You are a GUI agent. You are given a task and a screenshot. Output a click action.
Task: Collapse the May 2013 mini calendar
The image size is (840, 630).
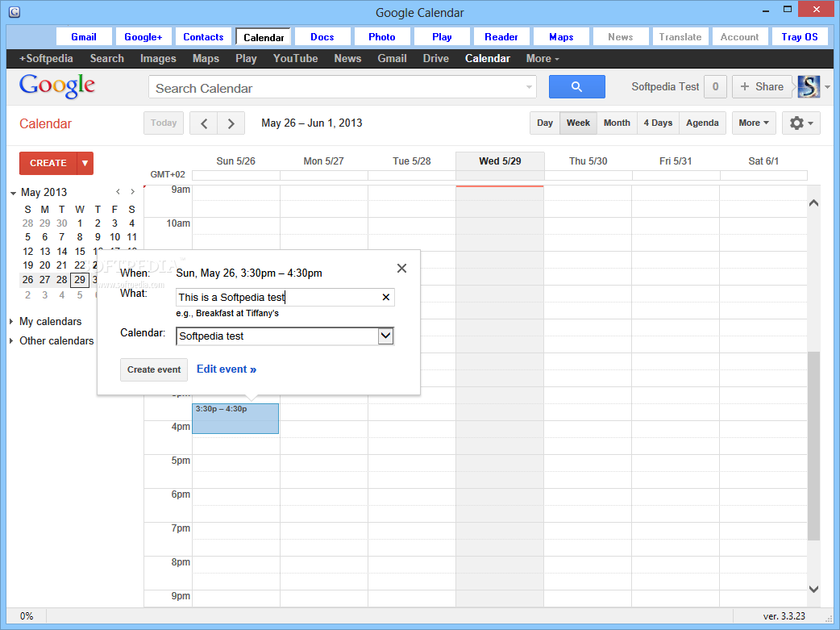[13, 193]
